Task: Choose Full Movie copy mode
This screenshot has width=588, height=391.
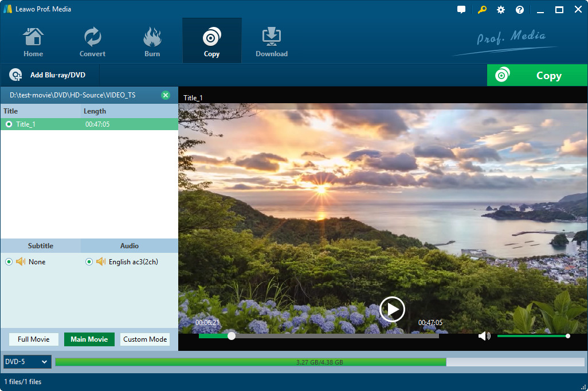Action: coord(33,339)
